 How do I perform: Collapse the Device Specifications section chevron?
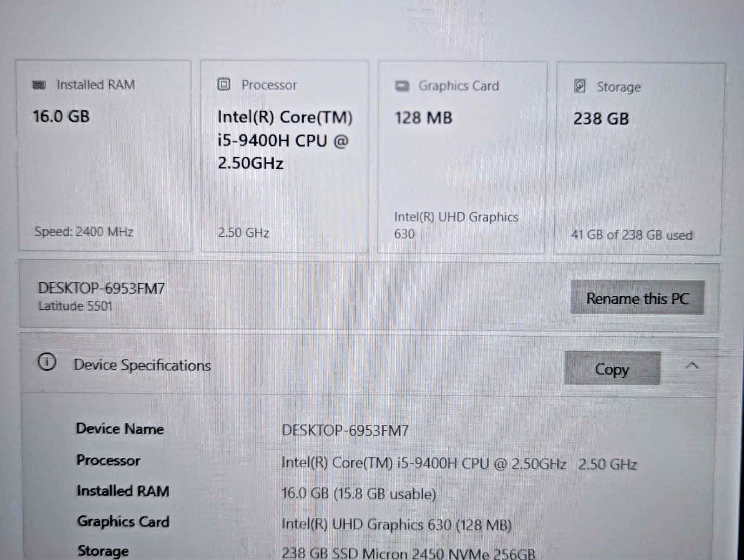[692, 366]
